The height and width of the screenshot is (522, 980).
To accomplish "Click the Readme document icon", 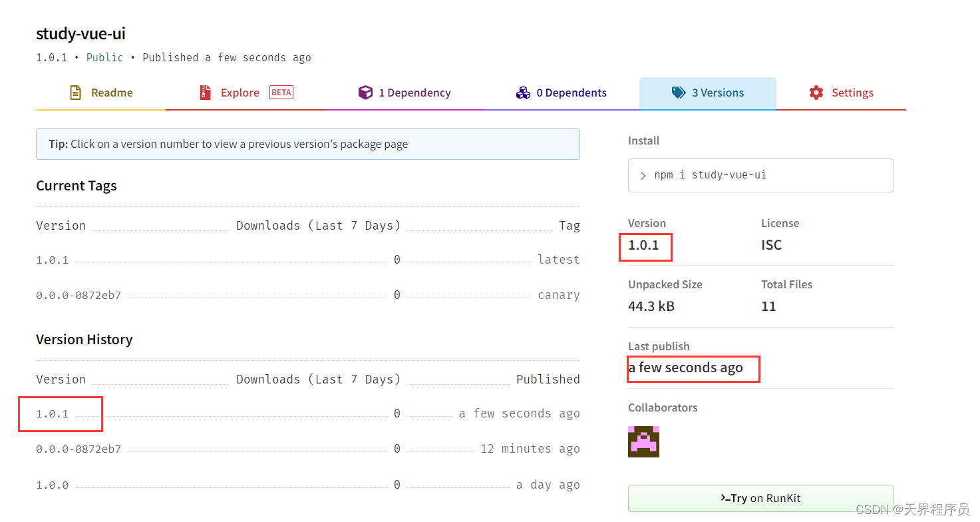I will 76,93.
